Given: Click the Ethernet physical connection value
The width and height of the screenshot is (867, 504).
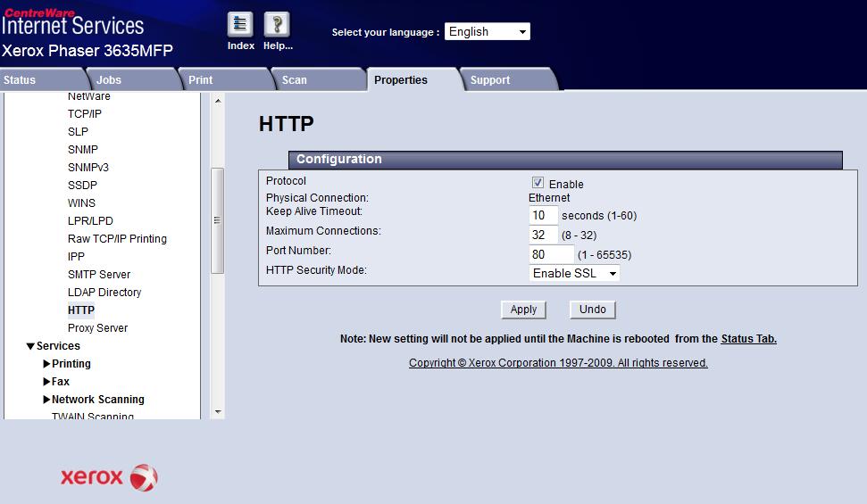Looking at the screenshot, I should click(549, 198).
